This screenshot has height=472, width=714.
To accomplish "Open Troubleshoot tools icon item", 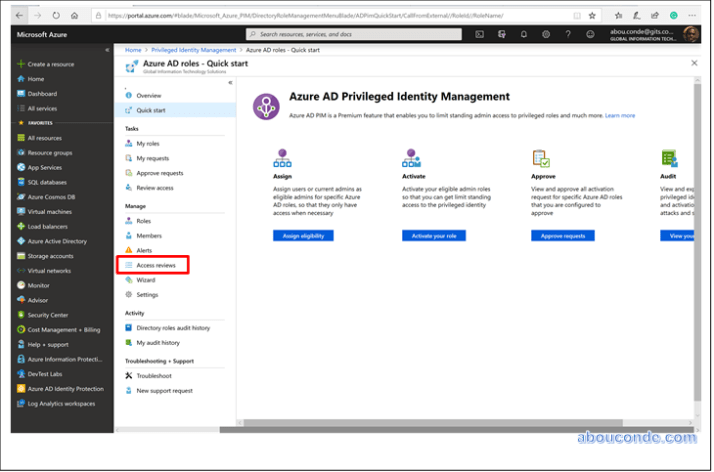I will coord(128,376).
